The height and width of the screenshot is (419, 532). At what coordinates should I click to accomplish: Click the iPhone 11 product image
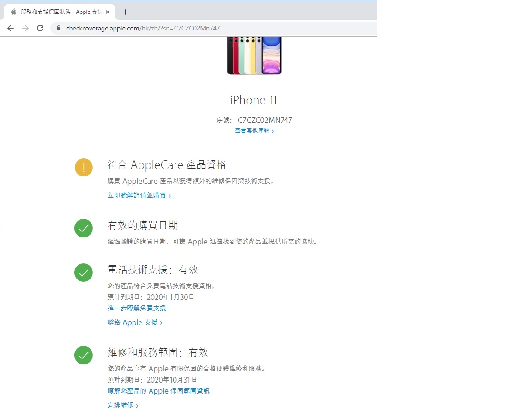point(254,55)
